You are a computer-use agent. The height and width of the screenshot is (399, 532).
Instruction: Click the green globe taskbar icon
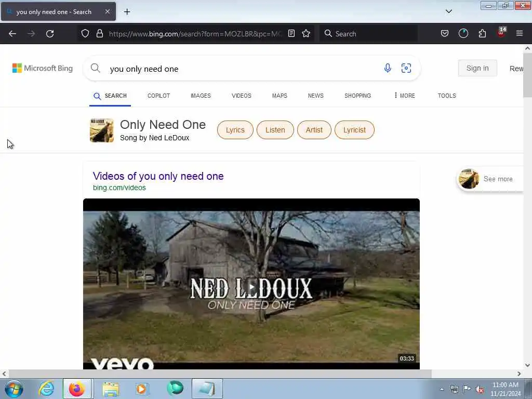click(175, 388)
